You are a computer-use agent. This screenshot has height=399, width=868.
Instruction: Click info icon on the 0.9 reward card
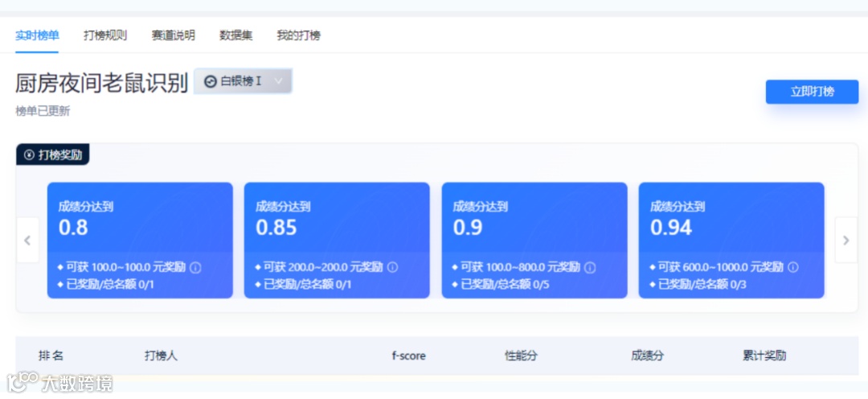[x=590, y=268]
